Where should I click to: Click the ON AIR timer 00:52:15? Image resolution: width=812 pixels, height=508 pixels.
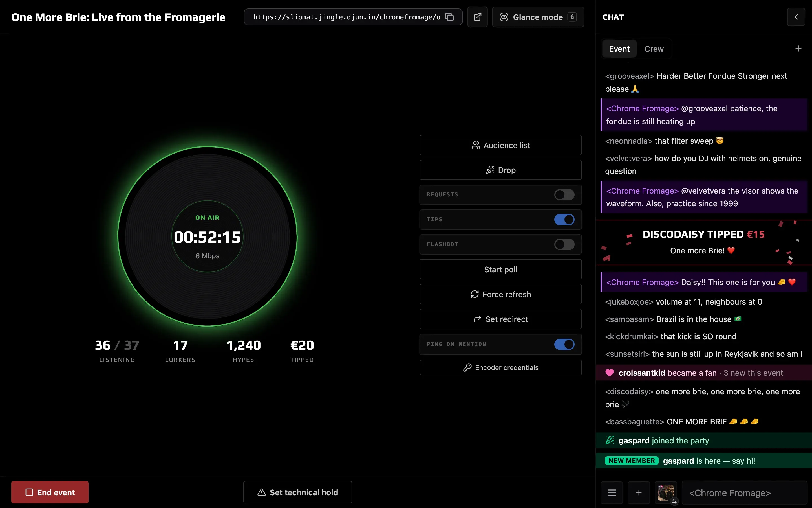coord(207,237)
